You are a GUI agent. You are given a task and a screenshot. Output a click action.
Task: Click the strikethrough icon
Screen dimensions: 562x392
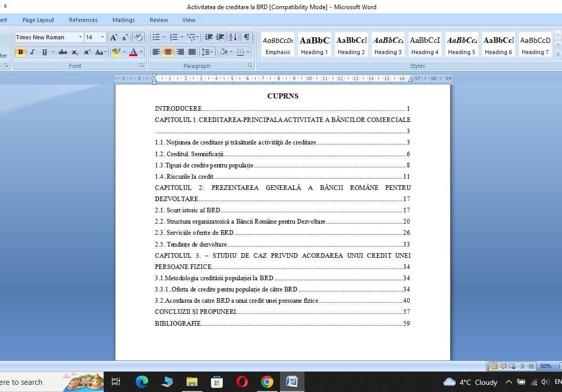pos(63,52)
